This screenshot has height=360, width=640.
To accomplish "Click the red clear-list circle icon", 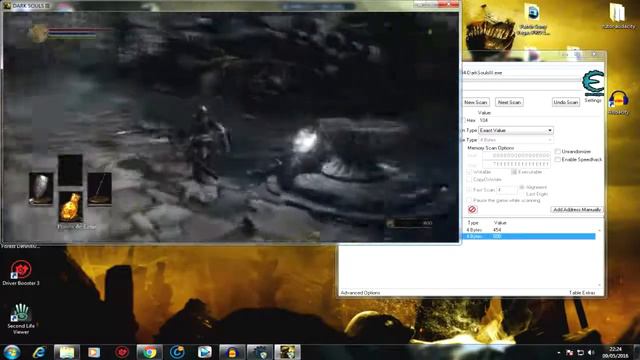I will (472, 209).
